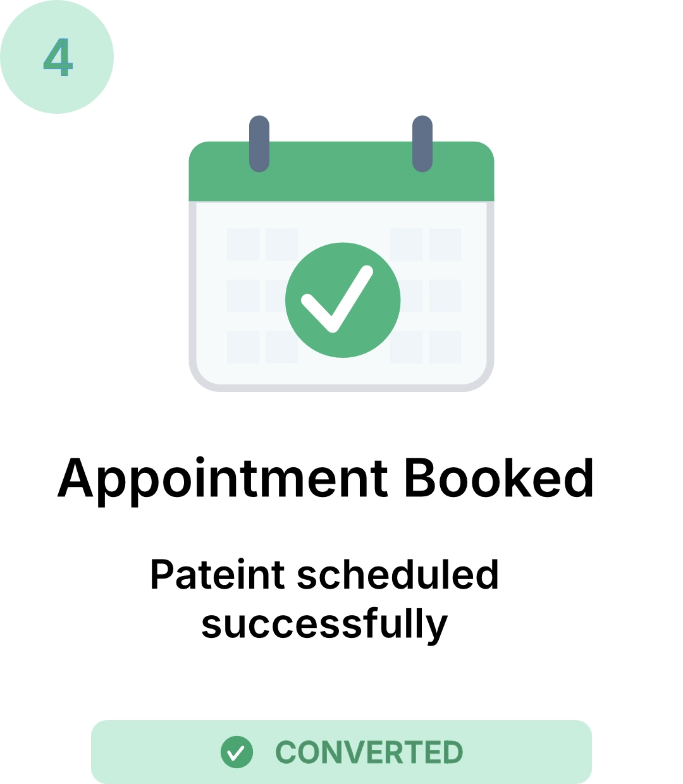Image resolution: width=683 pixels, height=784 pixels.
Task: Click the last day cell in the calendar's top row
Action: tap(445, 245)
